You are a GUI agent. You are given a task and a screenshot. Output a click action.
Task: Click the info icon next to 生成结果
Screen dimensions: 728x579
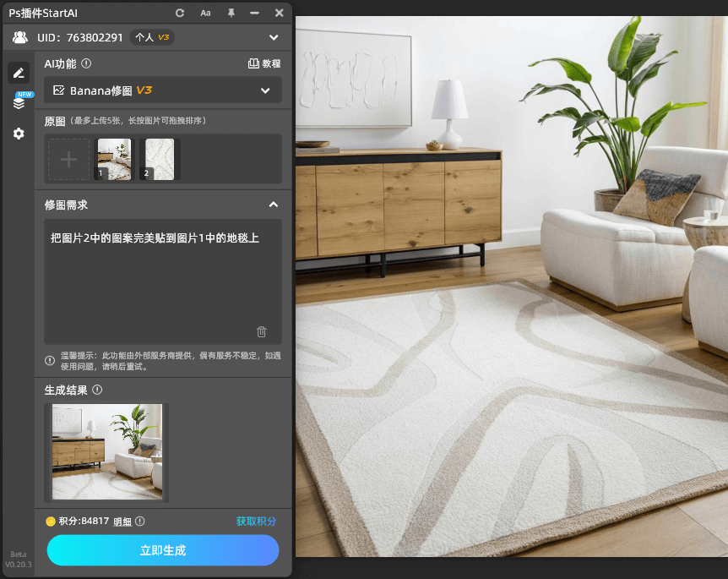tap(95, 390)
